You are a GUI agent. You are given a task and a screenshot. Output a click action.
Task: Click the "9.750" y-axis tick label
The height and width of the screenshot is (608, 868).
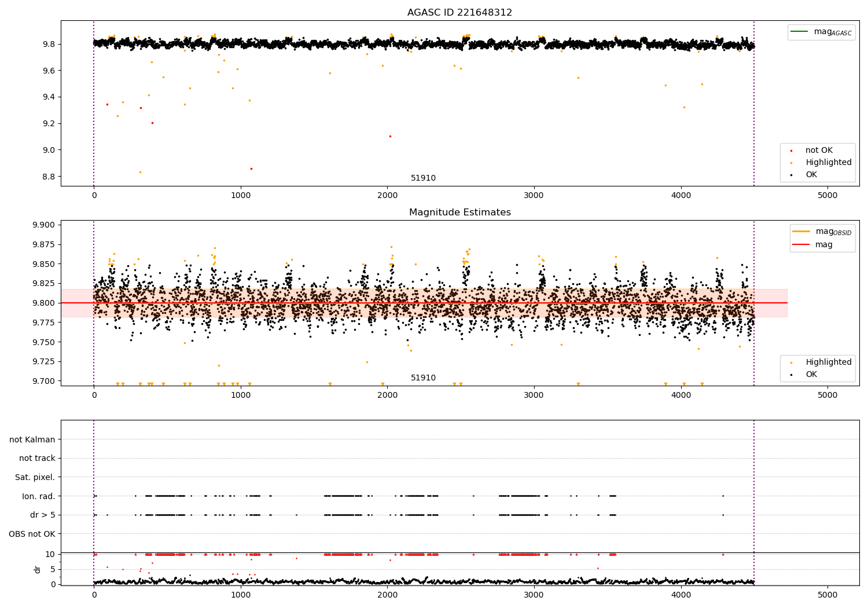[x=43, y=342]
